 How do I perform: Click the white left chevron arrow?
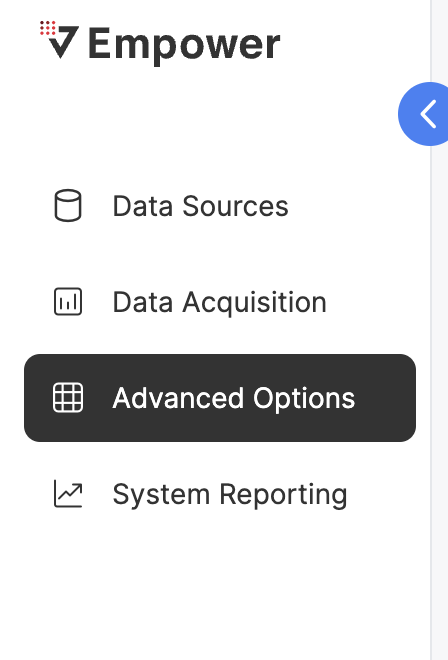[428, 114]
